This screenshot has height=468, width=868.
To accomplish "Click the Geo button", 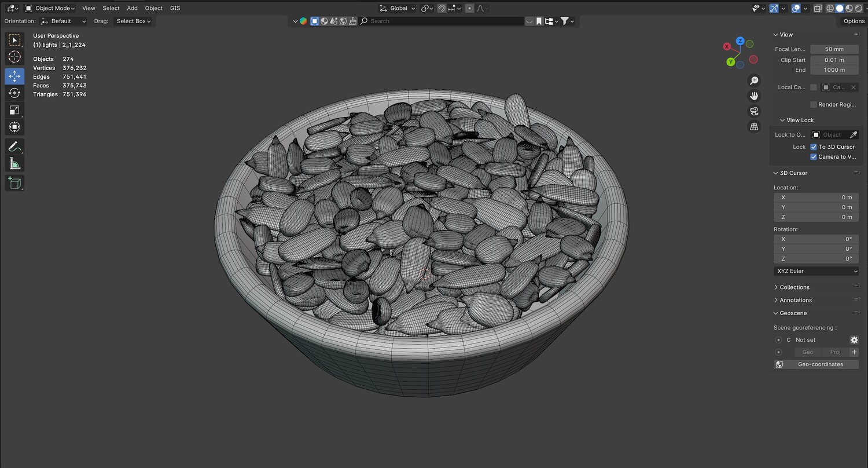I will (x=808, y=352).
